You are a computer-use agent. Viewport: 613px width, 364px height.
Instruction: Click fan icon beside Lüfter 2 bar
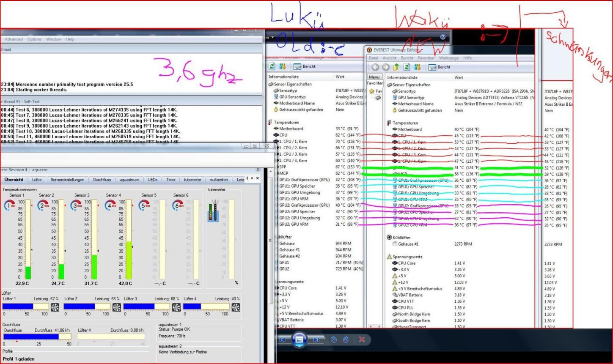pyautogui.click(x=116, y=307)
